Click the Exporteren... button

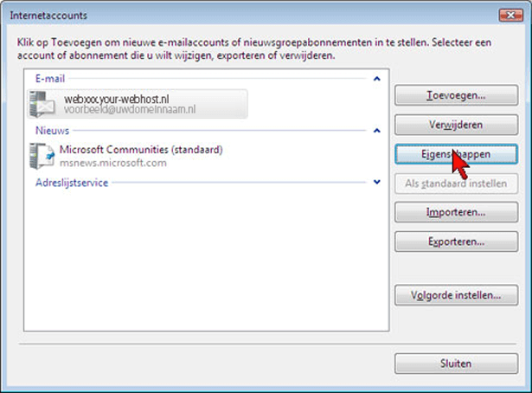click(457, 242)
